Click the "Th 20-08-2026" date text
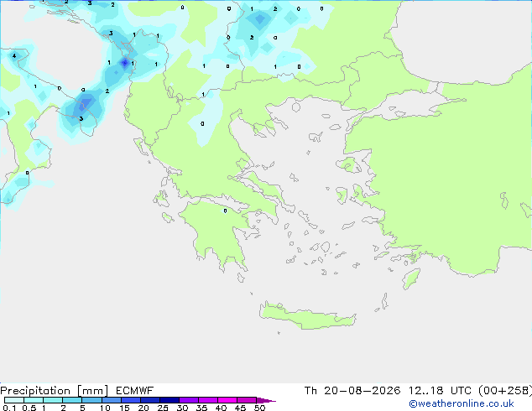The width and height of the screenshot is (532, 411). click(x=352, y=391)
